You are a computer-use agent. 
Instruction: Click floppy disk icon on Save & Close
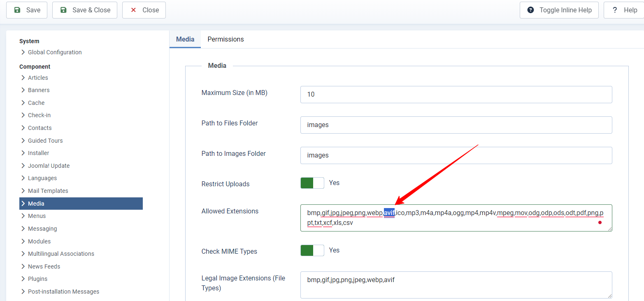(63, 10)
